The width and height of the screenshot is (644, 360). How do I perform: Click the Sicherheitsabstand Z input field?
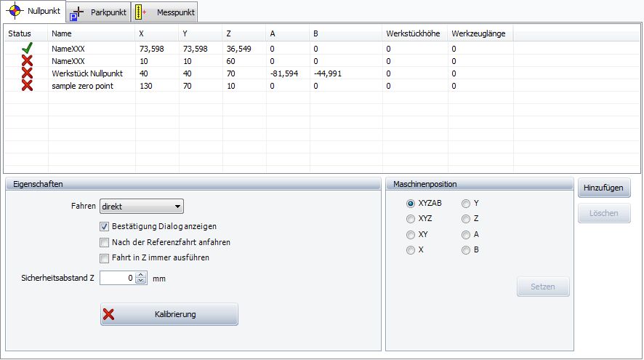coord(118,278)
